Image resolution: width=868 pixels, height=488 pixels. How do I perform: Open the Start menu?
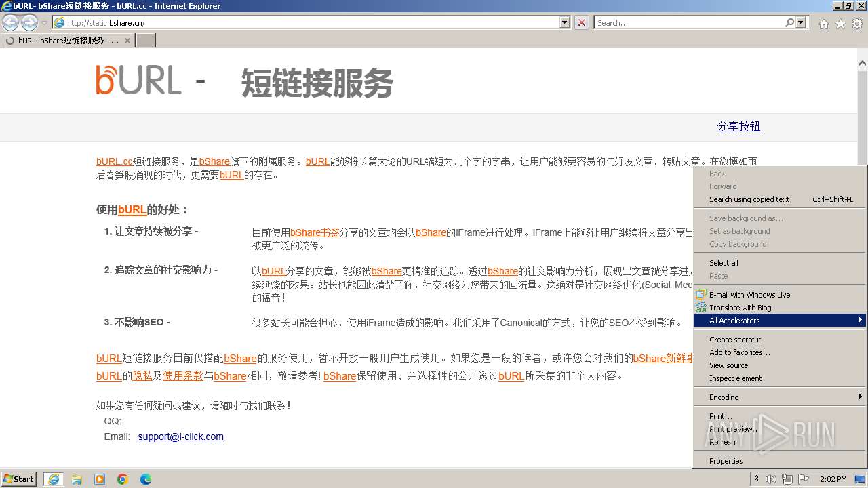[x=19, y=479]
